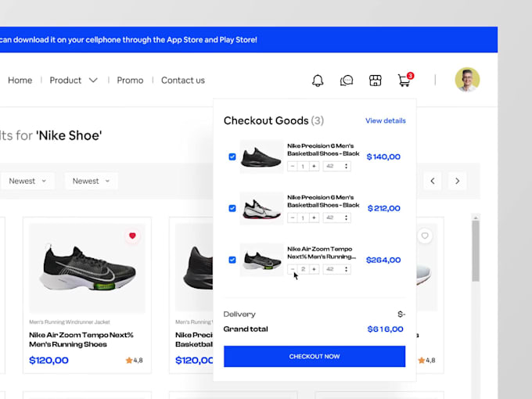The image size is (532, 399).
Task: Click the Delivery label
Action: coord(239,315)
